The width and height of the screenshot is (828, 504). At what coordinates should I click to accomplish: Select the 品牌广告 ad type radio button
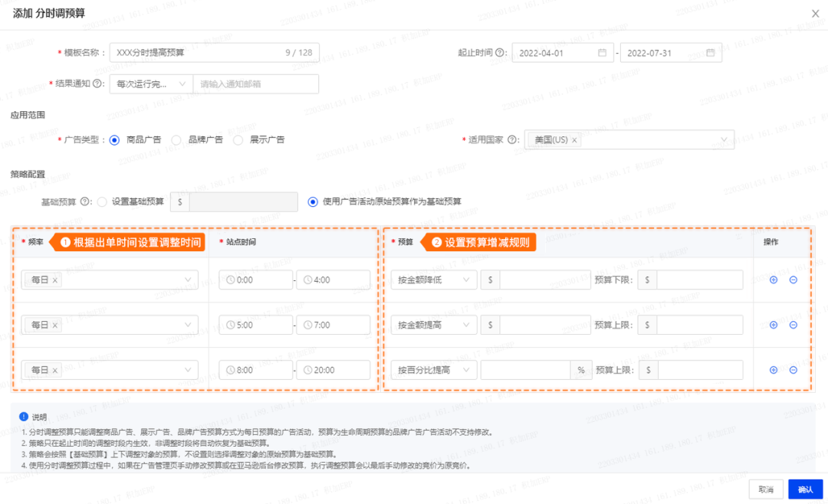[x=176, y=139]
